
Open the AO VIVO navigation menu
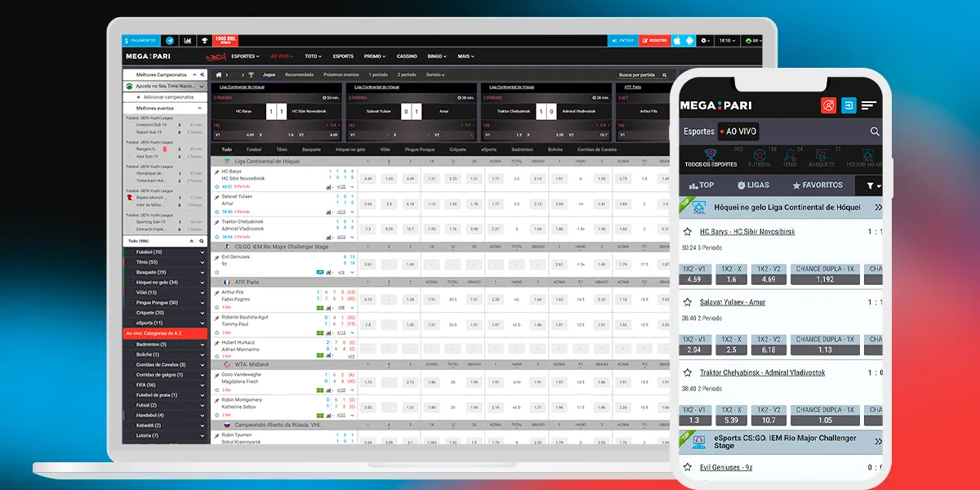pos(282,56)
